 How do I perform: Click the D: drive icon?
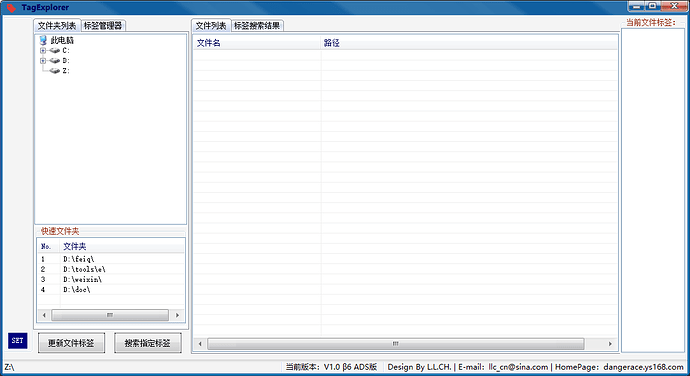[55, 61]
